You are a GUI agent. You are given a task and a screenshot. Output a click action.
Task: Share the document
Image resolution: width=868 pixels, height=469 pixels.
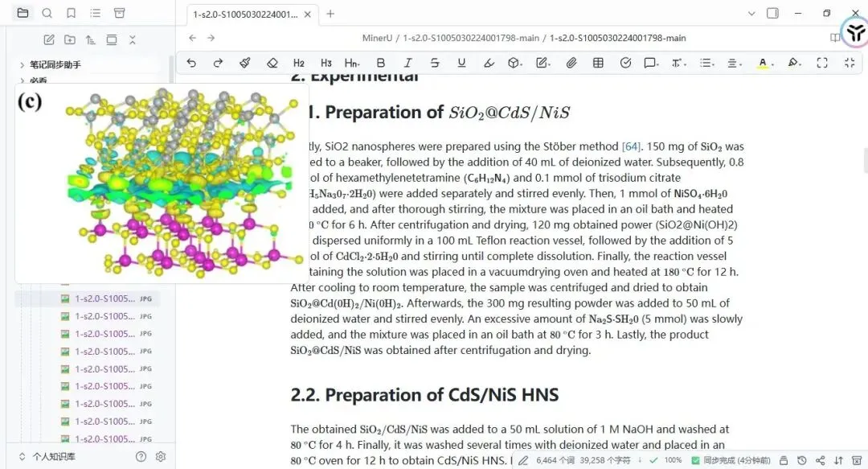[x=821, y=460]
